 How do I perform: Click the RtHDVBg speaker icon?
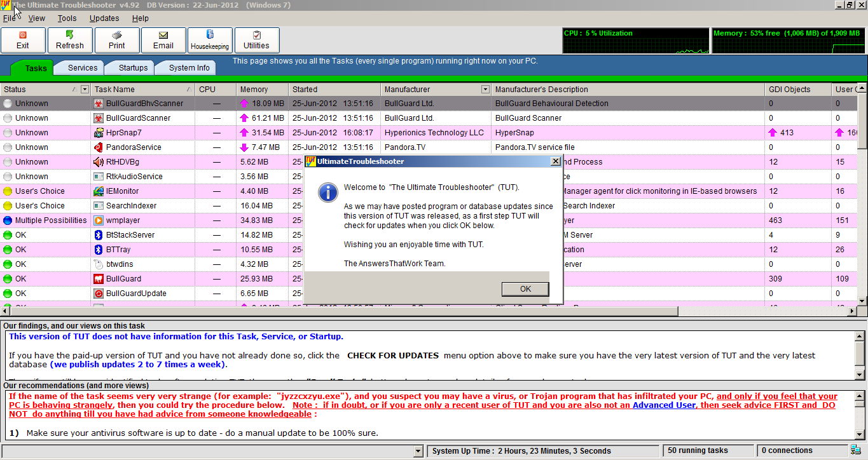pos(99,161)
